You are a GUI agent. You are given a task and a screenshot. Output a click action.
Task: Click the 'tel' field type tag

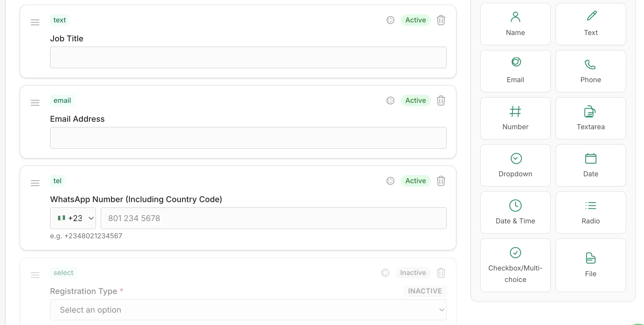click(x=57, y=181)
